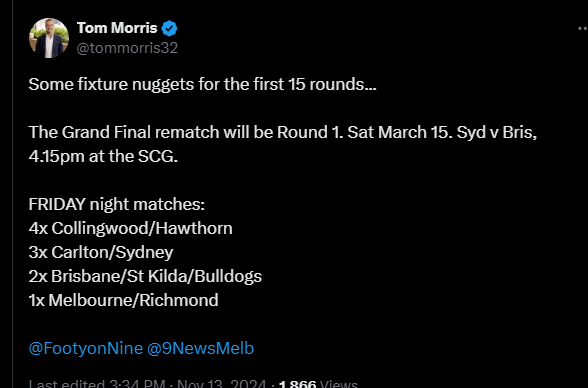View edit history via Last edited

pos(66,384)
